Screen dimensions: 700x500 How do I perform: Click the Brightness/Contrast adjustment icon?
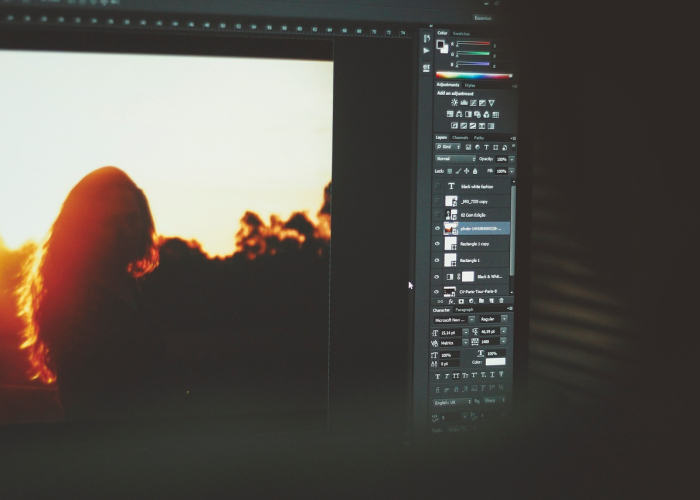[454, 102]
